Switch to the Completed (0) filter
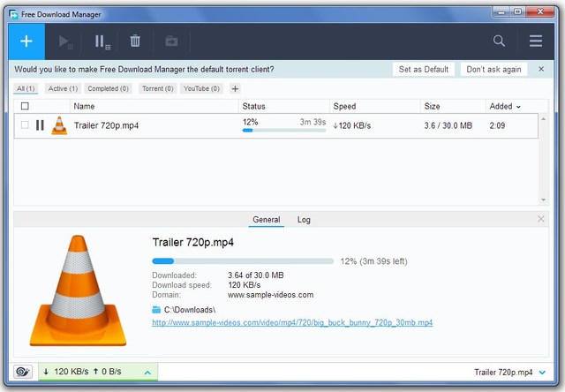 pos(108,88)
